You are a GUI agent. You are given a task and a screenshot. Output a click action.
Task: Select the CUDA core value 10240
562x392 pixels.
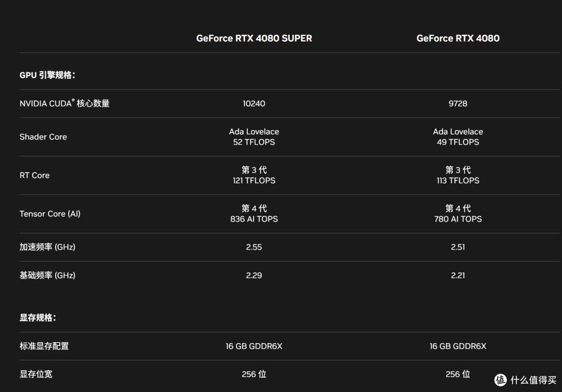(x=254, y=103)
